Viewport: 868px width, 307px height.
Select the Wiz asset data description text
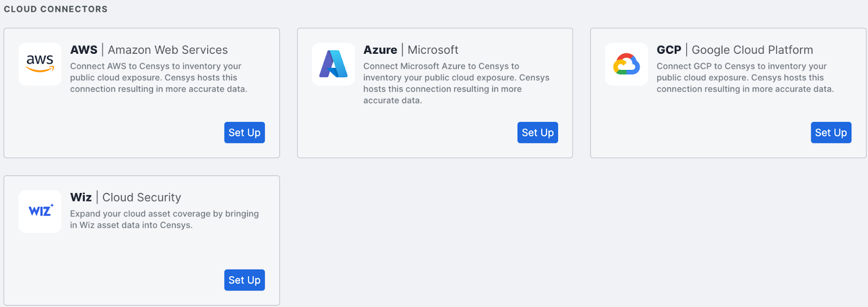point(164,219)
